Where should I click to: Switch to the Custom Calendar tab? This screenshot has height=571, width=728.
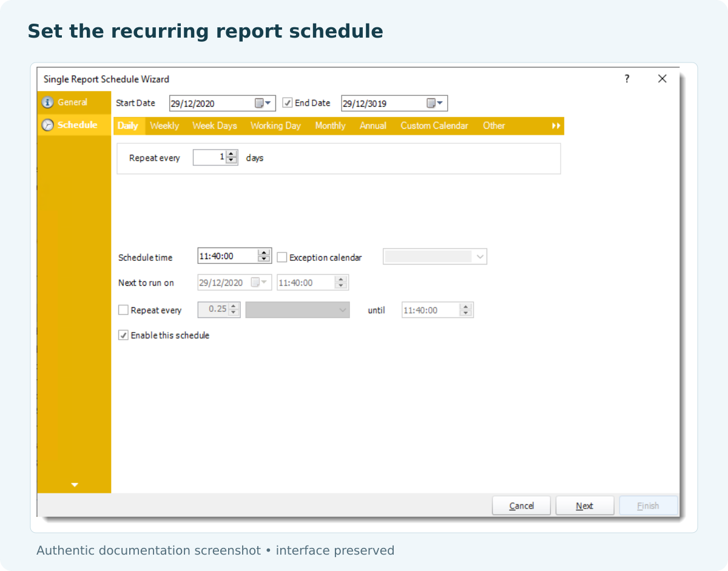pos(434,126)
